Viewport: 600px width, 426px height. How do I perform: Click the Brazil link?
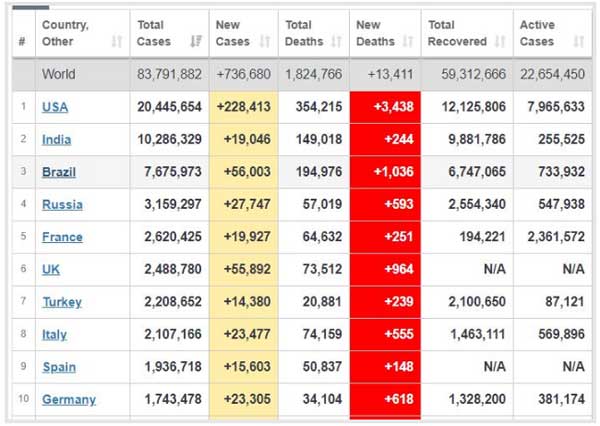(59, 172)
